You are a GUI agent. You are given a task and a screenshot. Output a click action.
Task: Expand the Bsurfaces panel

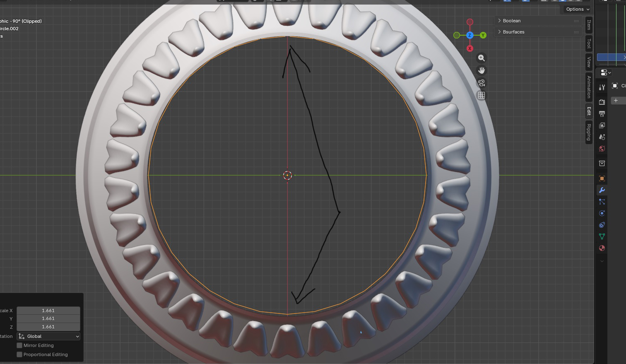(513, 32)
